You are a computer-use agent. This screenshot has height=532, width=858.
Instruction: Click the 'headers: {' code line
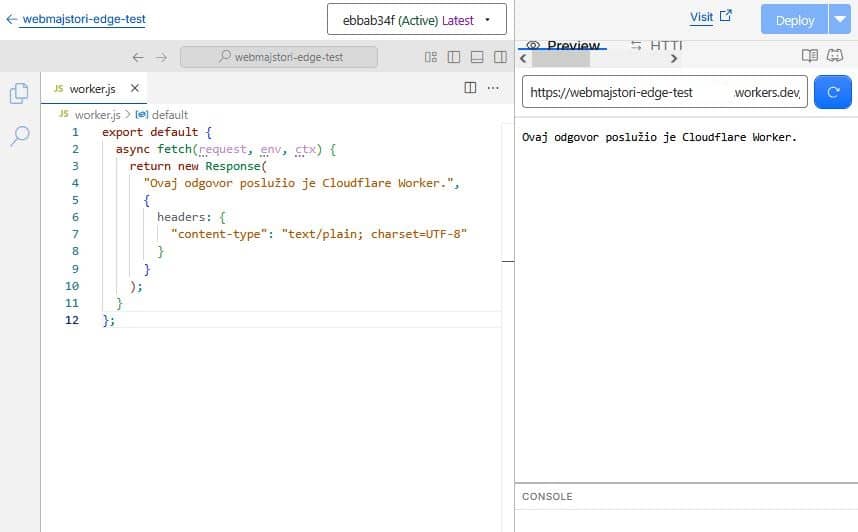point(191,217)
